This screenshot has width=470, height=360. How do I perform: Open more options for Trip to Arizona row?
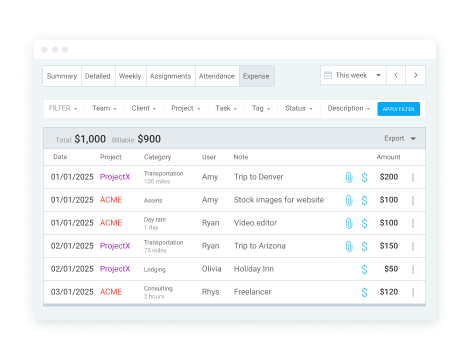(413, 246)
